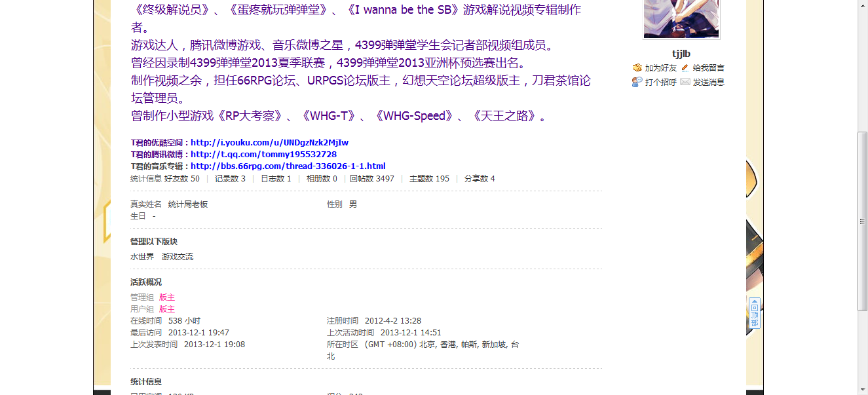Click the 最后访问 2013-12-1 19:47 value
Image resolution: width=868 pixels, height=395 pixels.
coord(198,333)
